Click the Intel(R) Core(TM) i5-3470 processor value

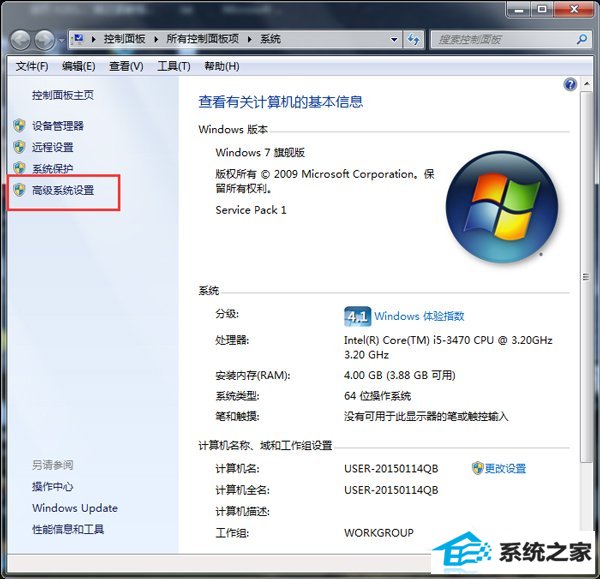pos(448,347)
